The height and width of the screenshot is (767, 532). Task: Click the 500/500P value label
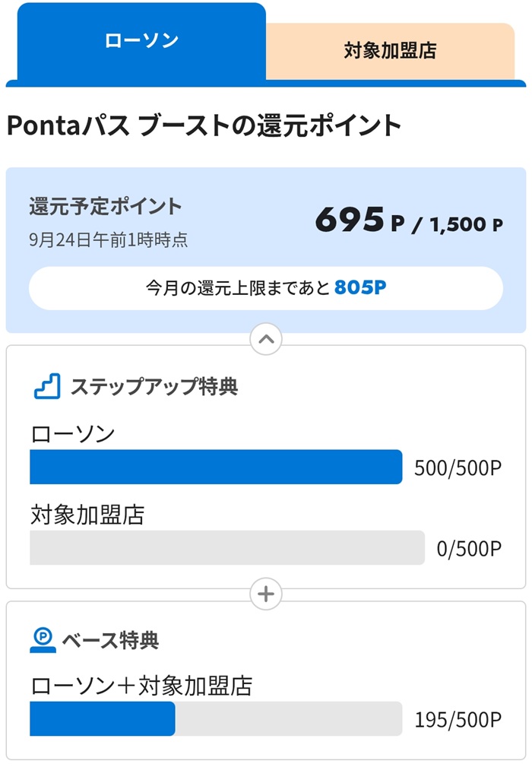click(458, 468)
